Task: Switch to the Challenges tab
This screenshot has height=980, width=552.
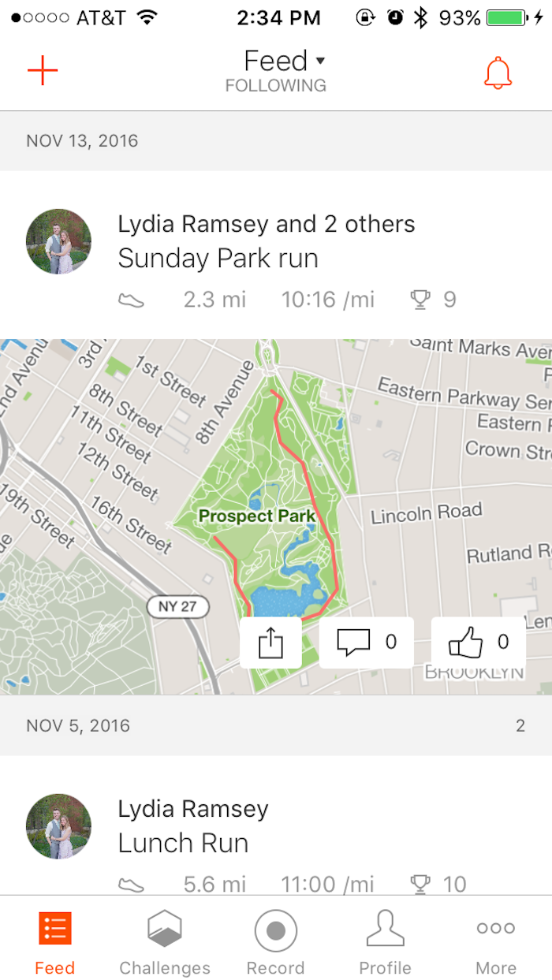Action: (x=165, y=941)
